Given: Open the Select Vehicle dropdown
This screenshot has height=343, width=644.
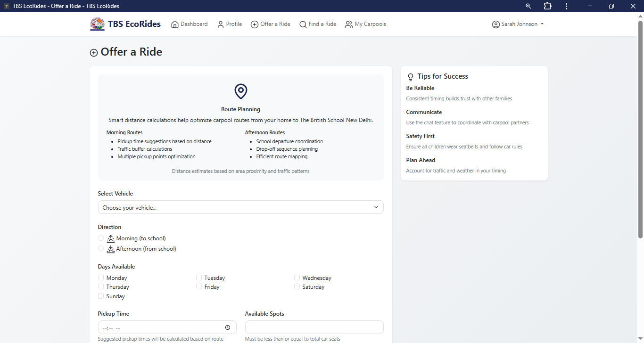Looking at the screenshot, I should tap(240, 207).
